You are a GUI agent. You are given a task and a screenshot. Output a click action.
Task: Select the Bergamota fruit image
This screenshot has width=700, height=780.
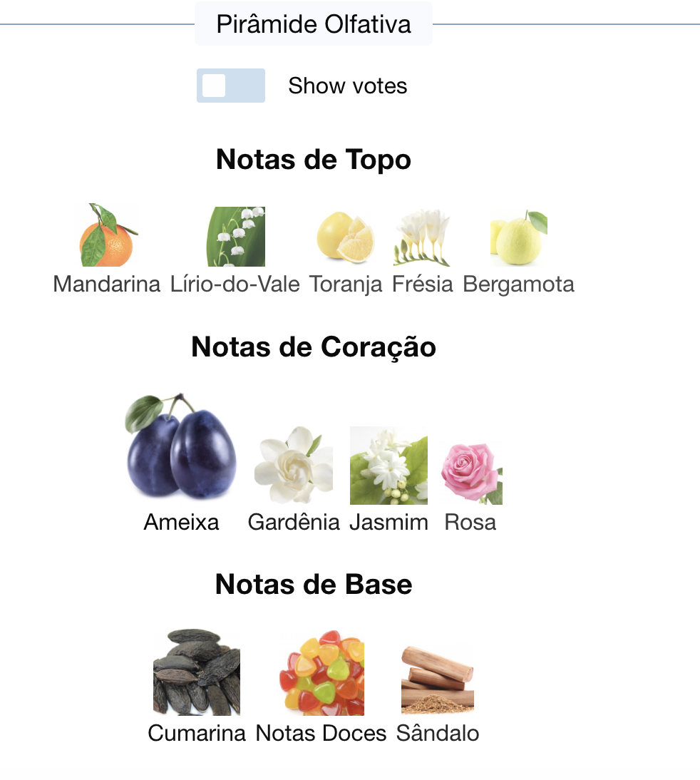tap(519, 238)
